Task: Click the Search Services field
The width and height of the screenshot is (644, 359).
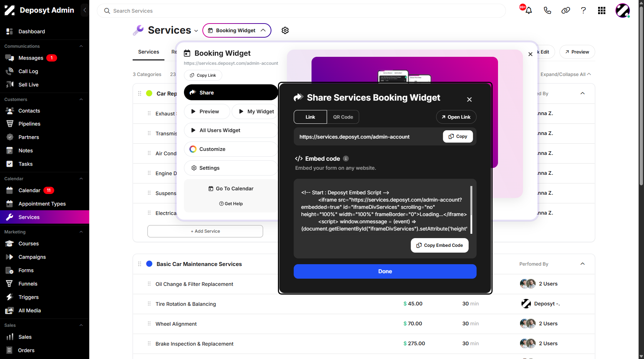Action: (x=301, y=11)
